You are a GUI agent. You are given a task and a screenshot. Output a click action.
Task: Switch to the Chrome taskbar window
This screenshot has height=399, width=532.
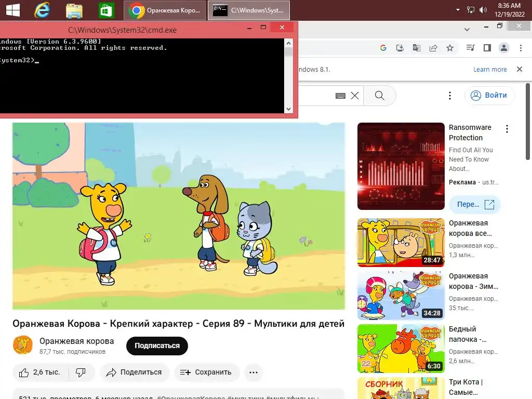click(x=165, y=10)
